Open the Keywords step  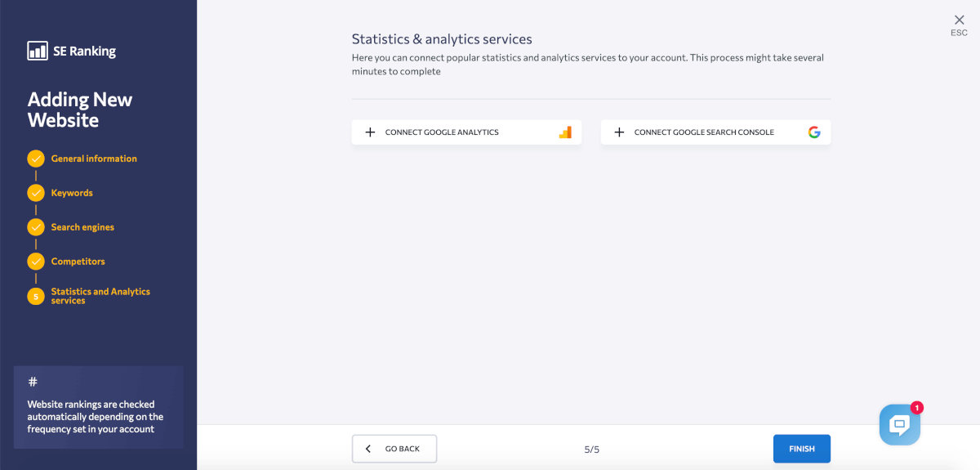click(72, 193)
